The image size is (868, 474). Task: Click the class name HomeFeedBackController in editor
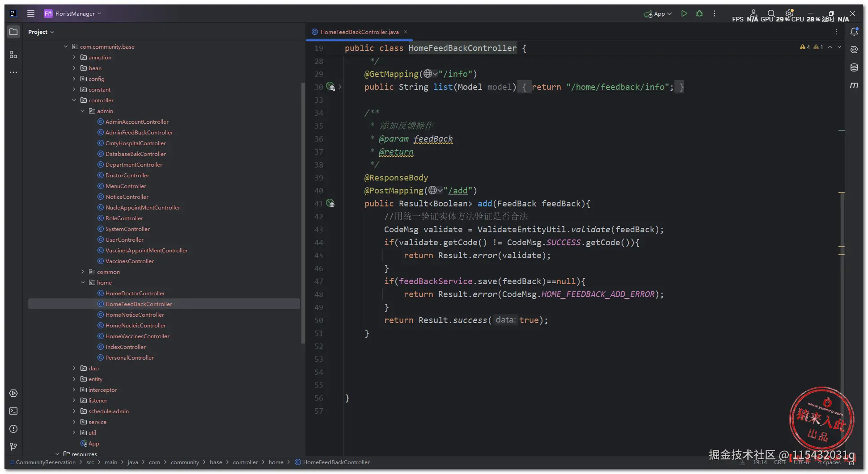[x=462, y=48]
